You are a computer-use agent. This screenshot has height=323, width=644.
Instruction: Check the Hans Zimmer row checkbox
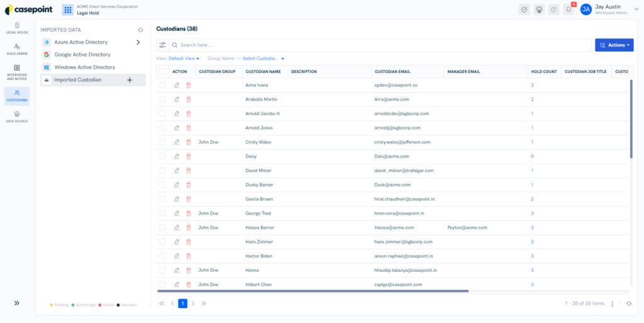[163, 242]
